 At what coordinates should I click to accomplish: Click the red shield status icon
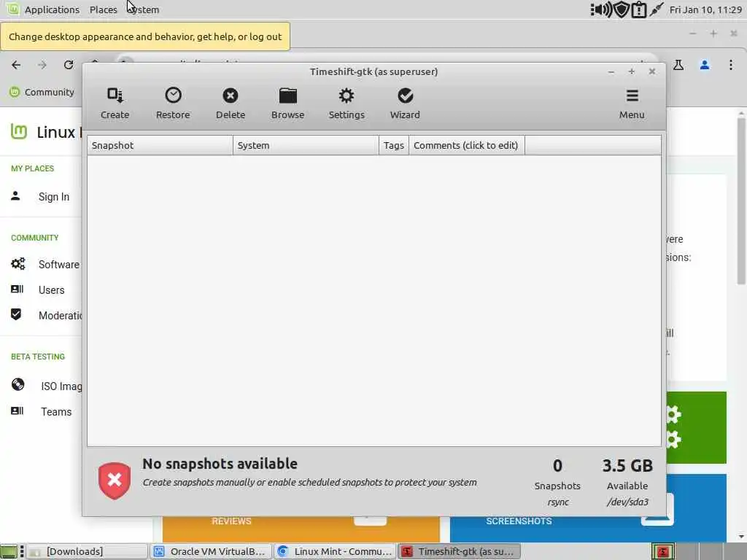pos(115,481)
